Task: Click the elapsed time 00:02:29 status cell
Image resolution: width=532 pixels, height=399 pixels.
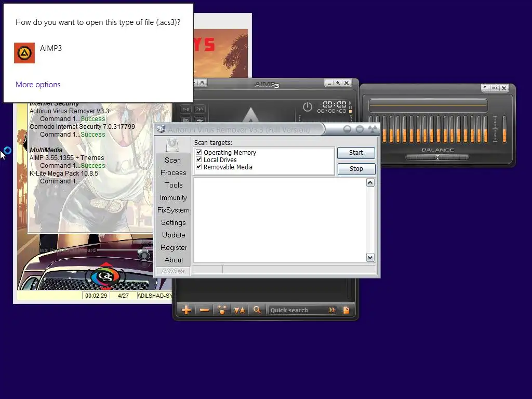Action: pyautogui.click(x=96, y=296)
